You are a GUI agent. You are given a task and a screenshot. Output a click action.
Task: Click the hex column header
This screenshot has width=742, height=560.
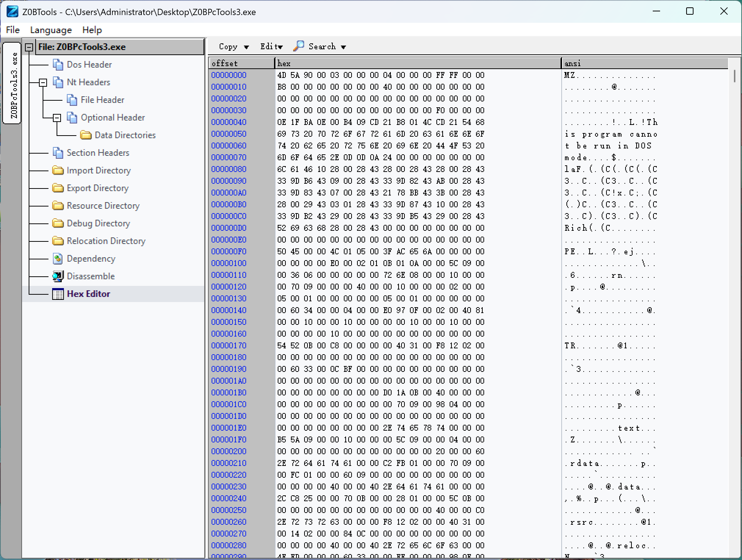coord(418,63)
